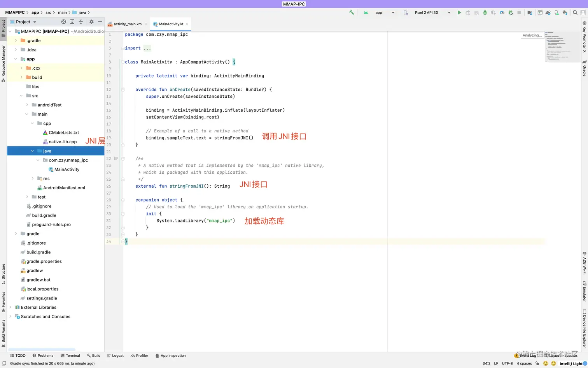This screenshot has height=368, width=588.
Task: Click Attach Debugger to Android Process icon
Action: pos(511,12)
